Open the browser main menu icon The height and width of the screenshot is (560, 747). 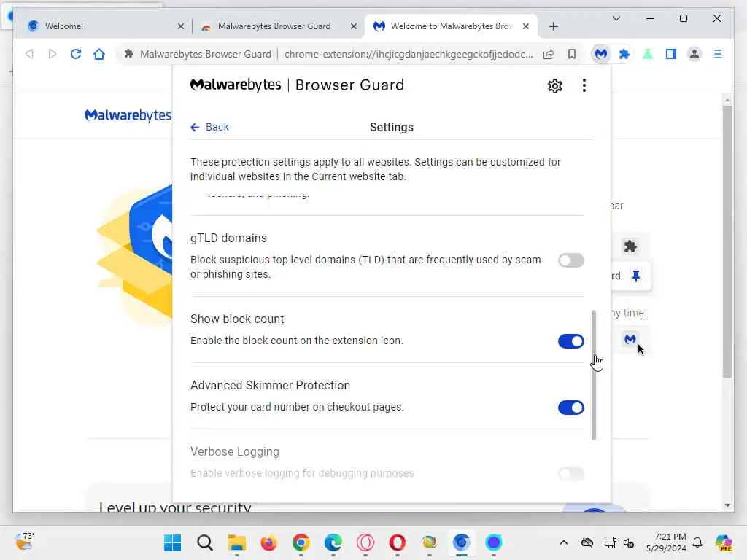click(718, 54)
